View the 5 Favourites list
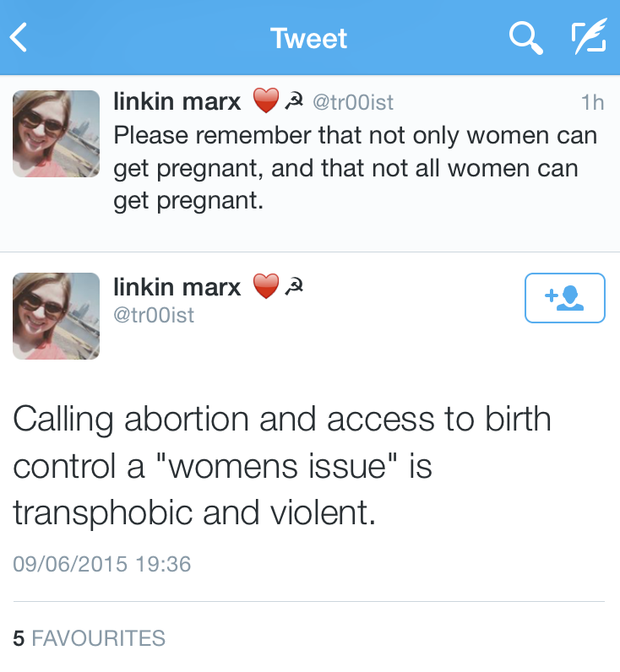 [x=90, y=638]
